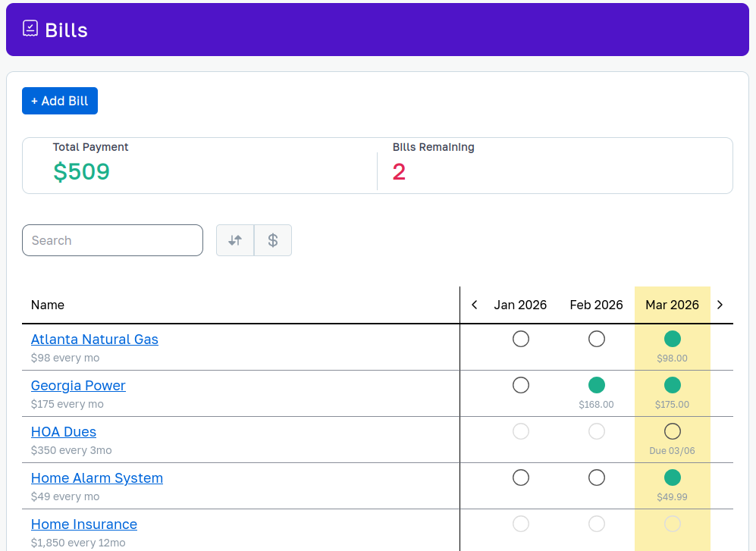Unmark Georgia Power's Feb 2026 payment

(596, 385)
